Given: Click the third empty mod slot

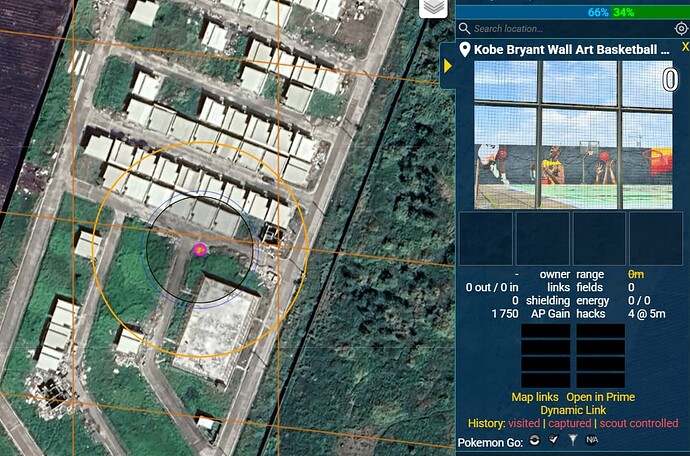Looking at the screenshot, I should (599, 239).
